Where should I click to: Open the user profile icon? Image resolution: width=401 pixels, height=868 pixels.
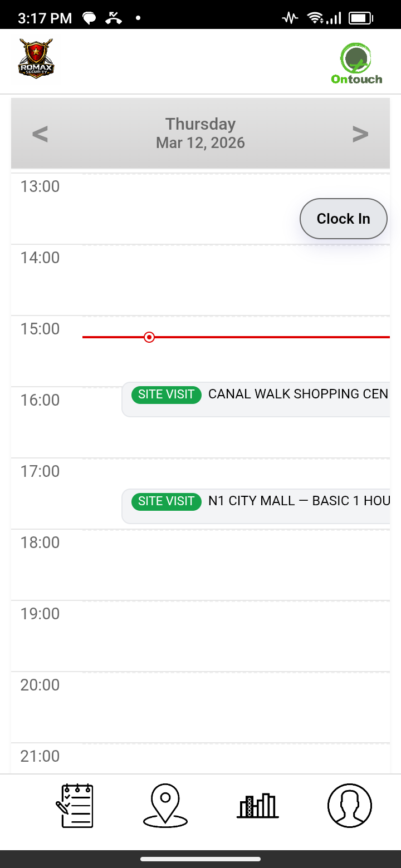(x=349, y=805)
